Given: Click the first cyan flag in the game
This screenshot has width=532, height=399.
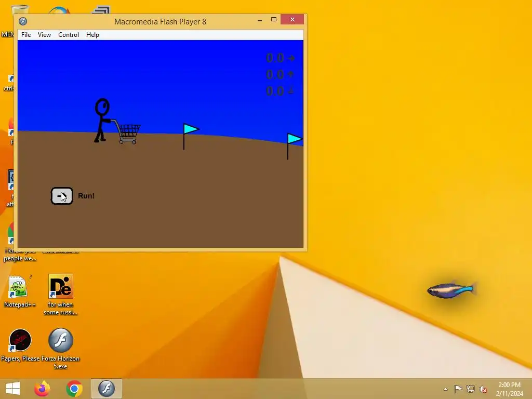Looking at the screenshot, I should tap(191, 136).
